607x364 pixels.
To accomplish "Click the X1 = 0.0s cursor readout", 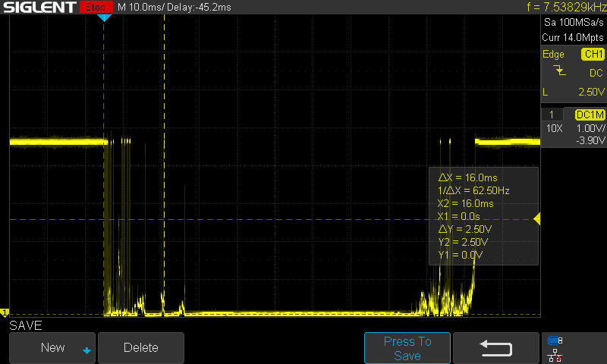I will click(x=459, y=216).
